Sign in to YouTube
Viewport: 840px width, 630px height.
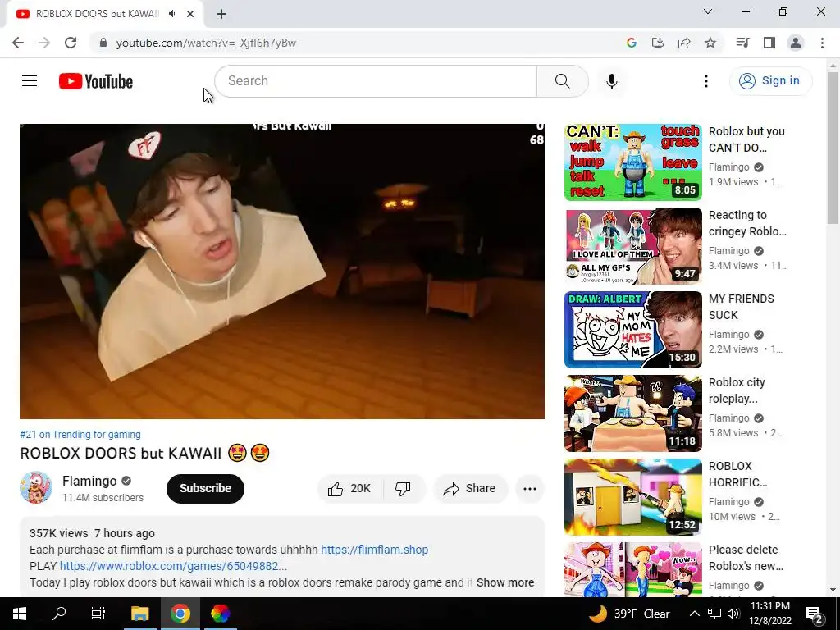(x=771, y=81)
